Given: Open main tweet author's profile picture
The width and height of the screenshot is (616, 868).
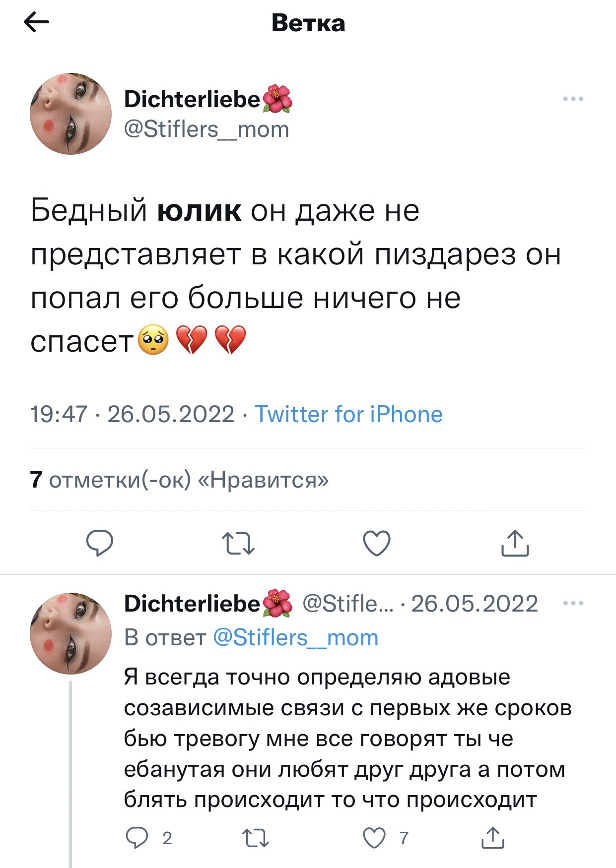Looking at the screenshot, I should [71, 114].
